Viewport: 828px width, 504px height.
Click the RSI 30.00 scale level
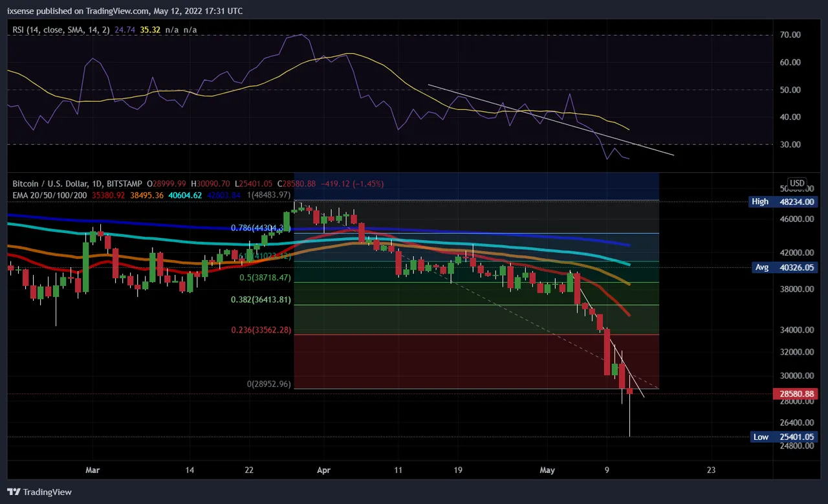click(x=790, y=144)
